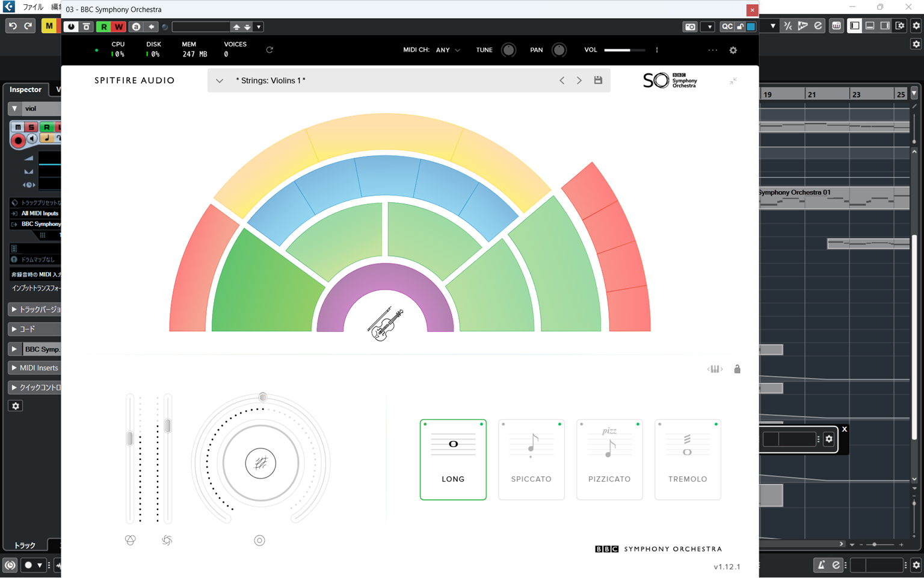Click the All MIDI Inputs routing field

pos(35,213)
